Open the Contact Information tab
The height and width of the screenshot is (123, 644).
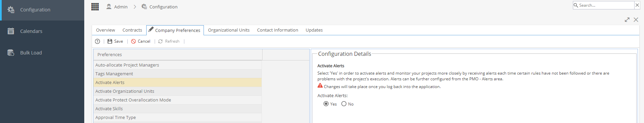pos(278,30)
